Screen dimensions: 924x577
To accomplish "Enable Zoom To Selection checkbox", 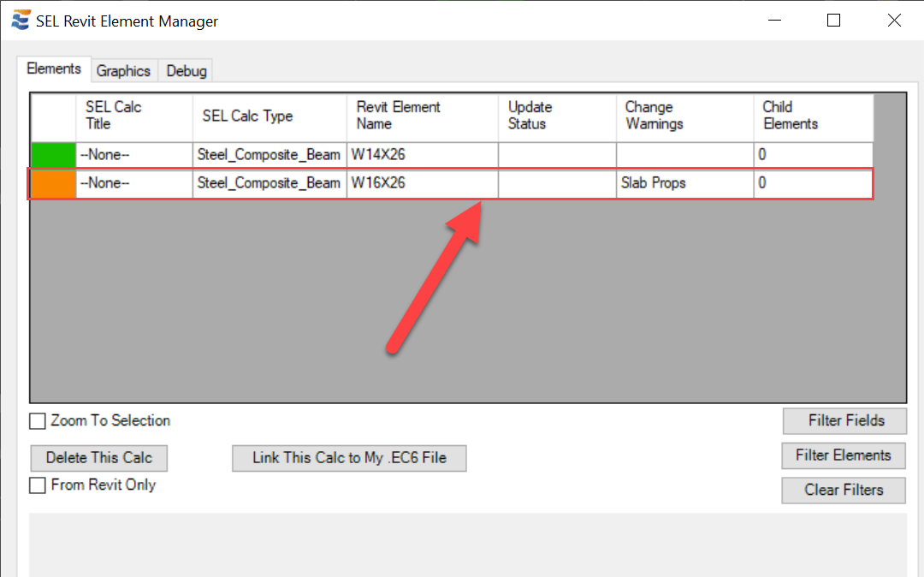I will (x=38, y=421).
